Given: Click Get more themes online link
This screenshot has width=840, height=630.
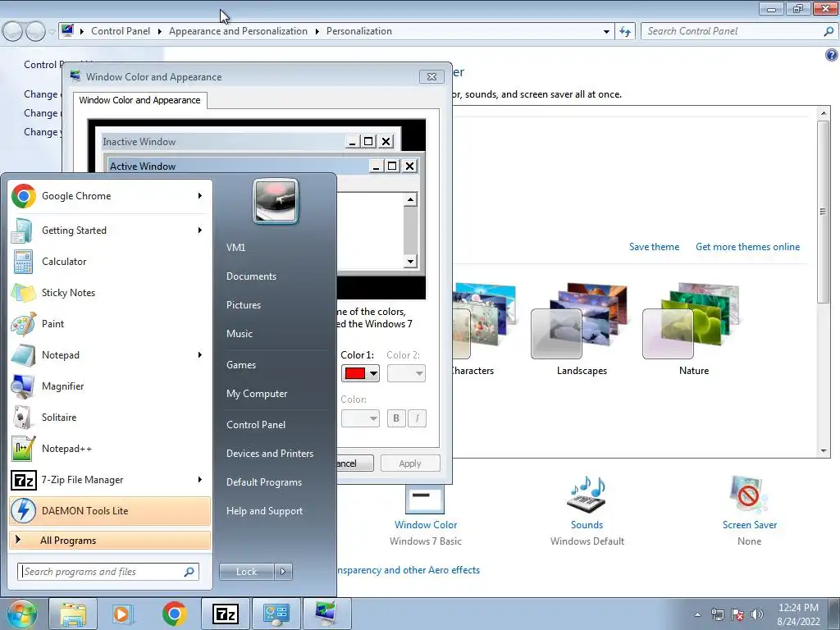Looking at the screenshot, I should (x=748, y=247).
